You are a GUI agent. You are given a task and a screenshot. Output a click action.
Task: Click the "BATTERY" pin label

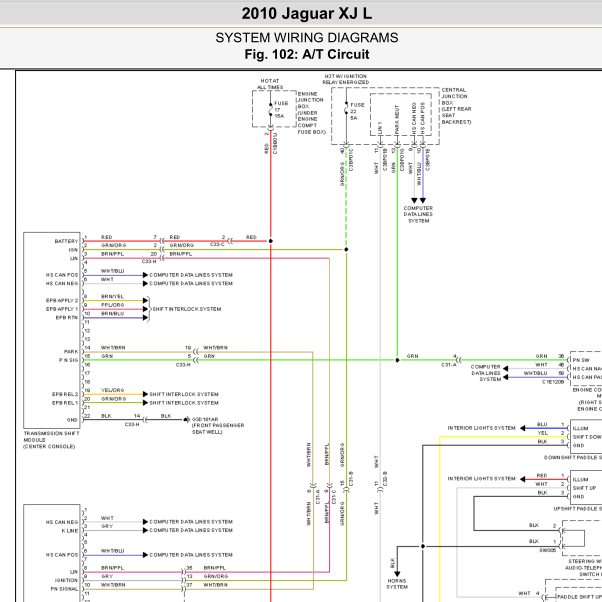[x=66, y=241]
